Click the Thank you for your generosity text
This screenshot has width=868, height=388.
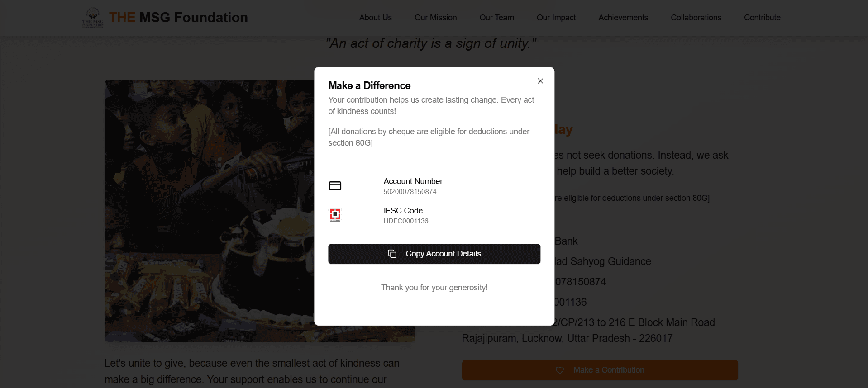(434, 288)
